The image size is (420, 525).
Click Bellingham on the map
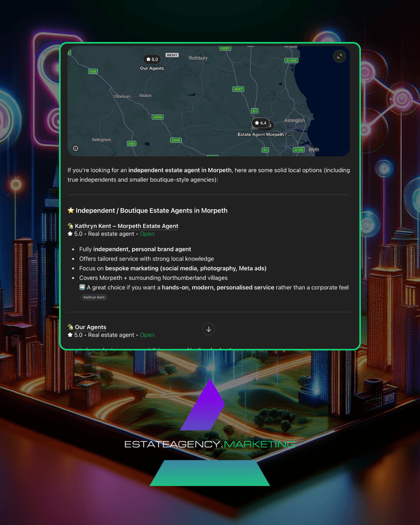pos(101,140)
